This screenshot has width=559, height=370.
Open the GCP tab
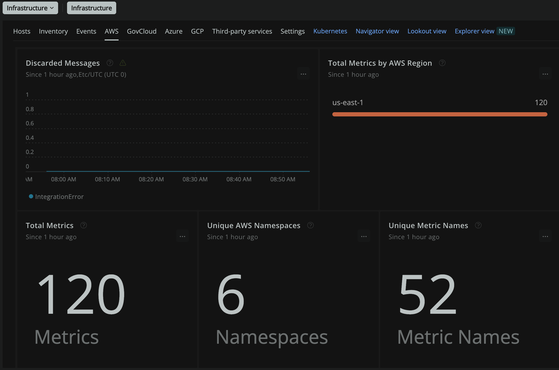(x=197, y=31)
